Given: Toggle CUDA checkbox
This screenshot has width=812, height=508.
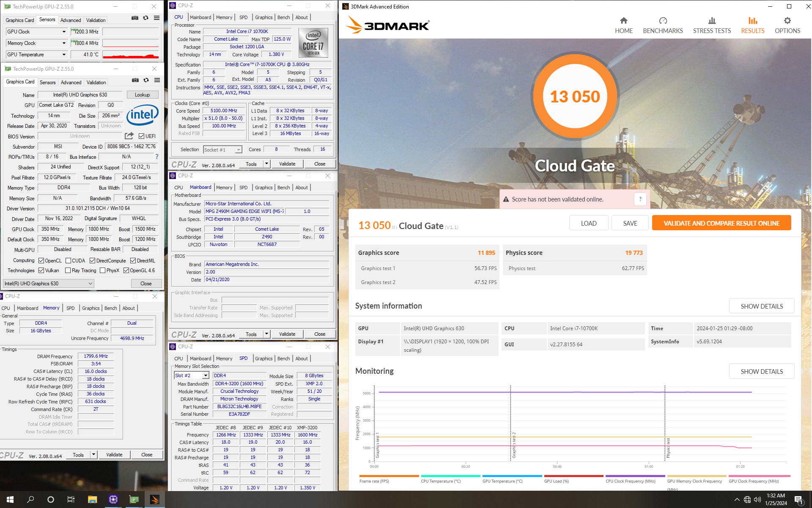Looking at the screenshot, I should point(68,261).
